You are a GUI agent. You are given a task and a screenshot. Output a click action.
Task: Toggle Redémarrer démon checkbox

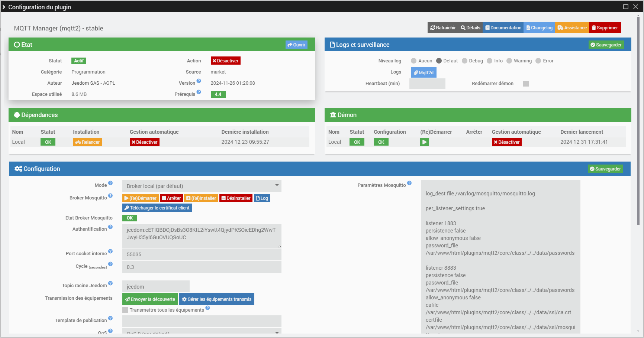pos(526,84)
